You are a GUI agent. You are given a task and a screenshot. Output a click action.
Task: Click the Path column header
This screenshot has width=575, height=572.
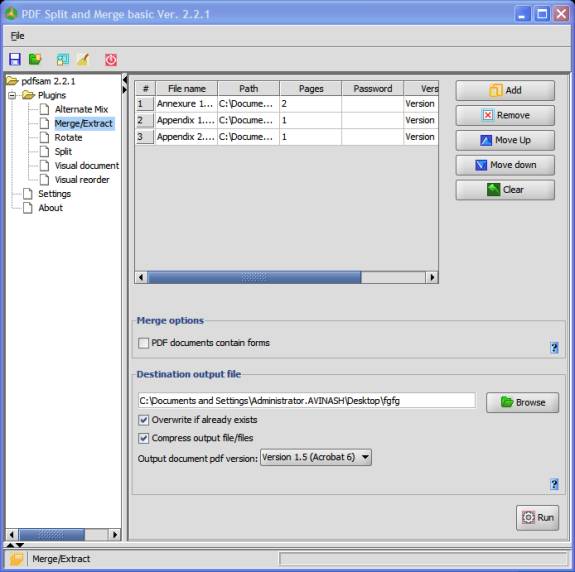[248, 88]
